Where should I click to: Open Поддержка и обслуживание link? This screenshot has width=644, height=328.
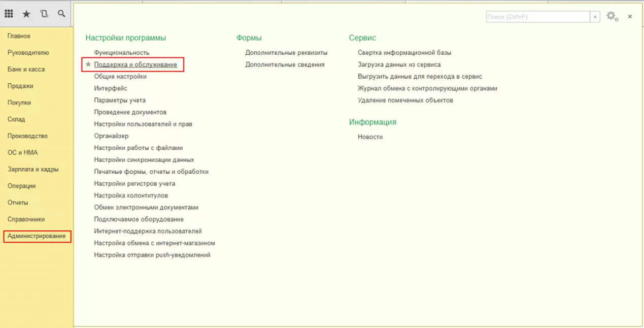(135, 64)
